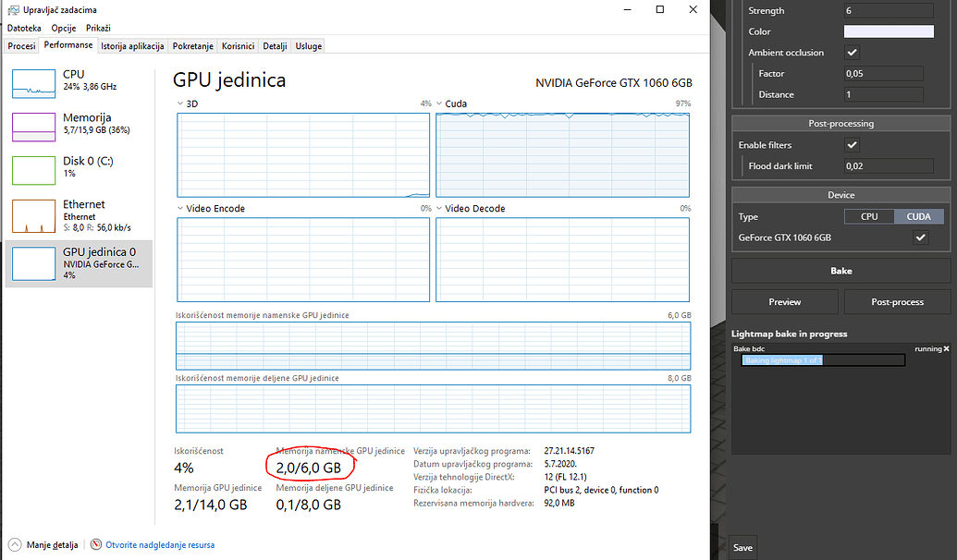Uncheck the Enable filters checkbox
The width and height of the screenshot is (957, 560).
(853, 145)
